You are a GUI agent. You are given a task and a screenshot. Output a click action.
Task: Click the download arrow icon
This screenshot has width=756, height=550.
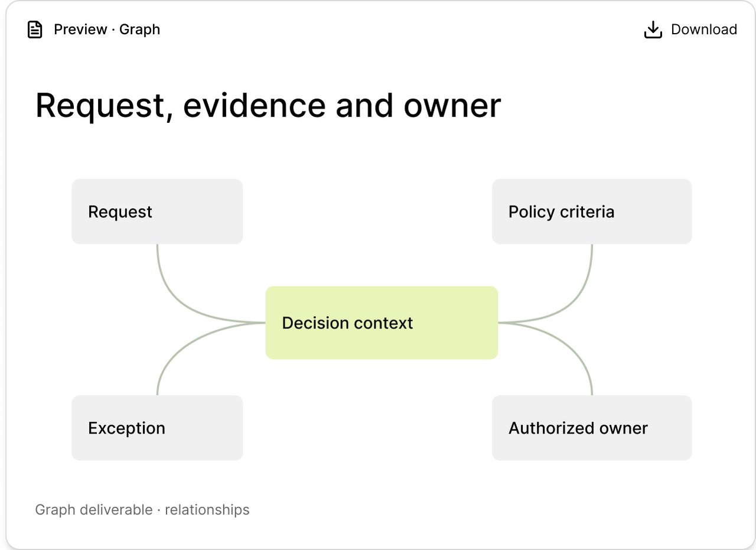pyautogui.click(x=653, y=30)
